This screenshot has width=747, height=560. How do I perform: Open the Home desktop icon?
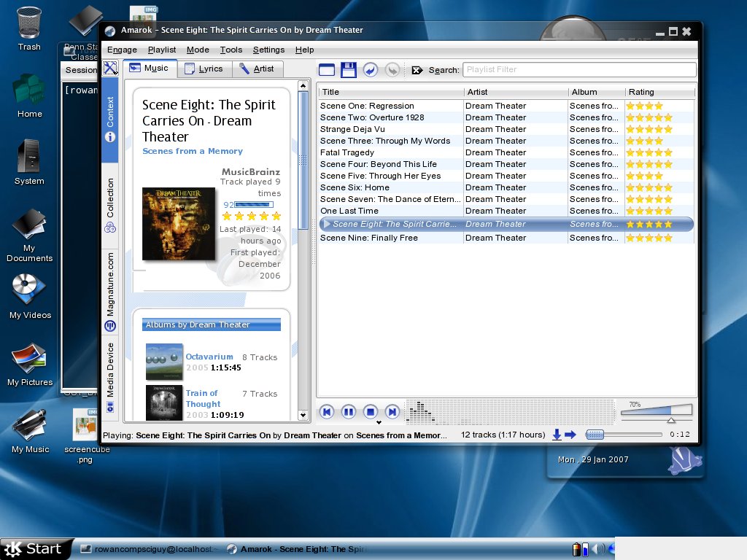29,96
